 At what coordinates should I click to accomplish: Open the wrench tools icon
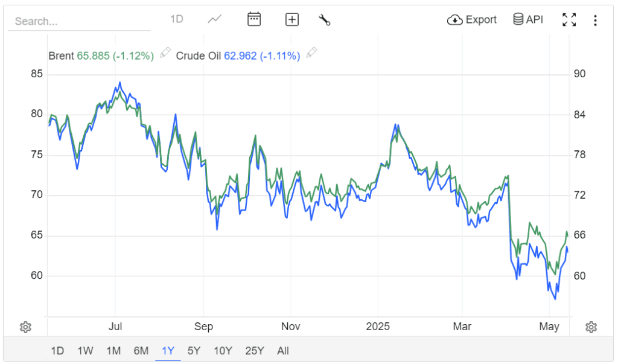click(x=325, y=20)
